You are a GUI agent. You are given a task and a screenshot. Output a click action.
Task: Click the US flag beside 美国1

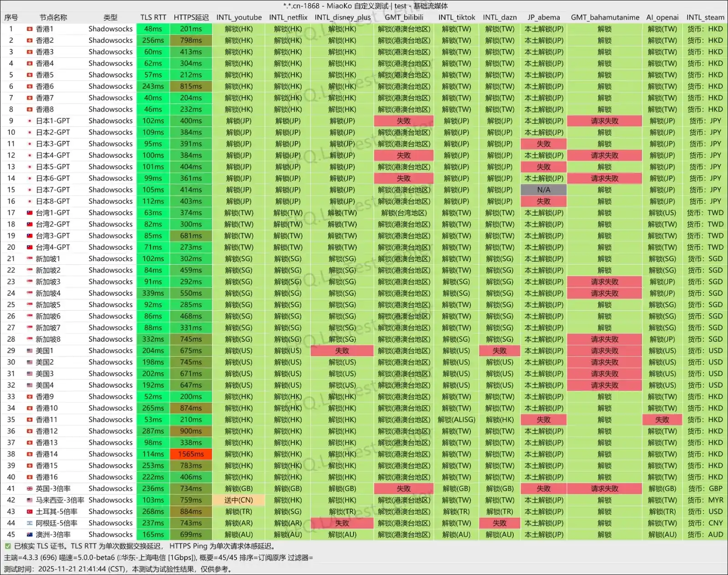[30, 351]
